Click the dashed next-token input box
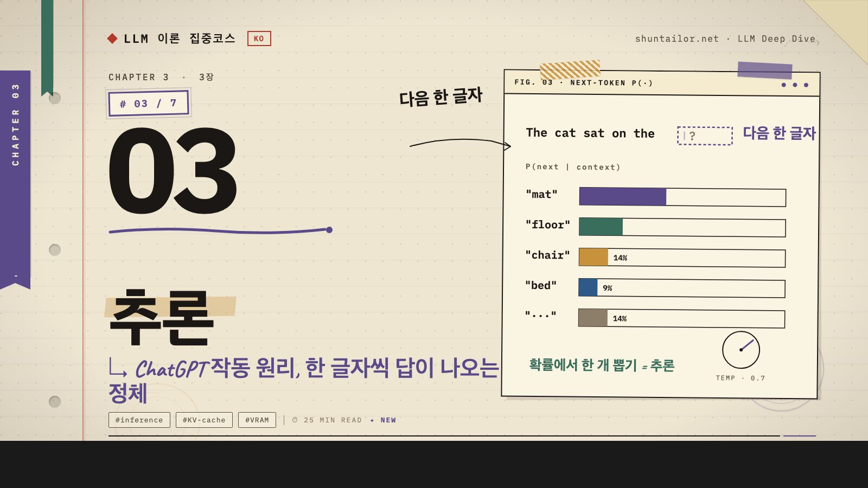 point(705,136)
